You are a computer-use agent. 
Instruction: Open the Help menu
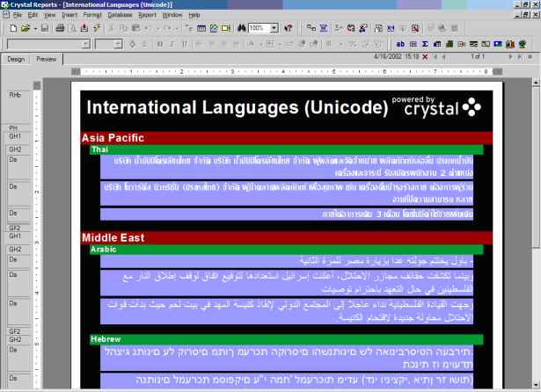click(194, 15)
